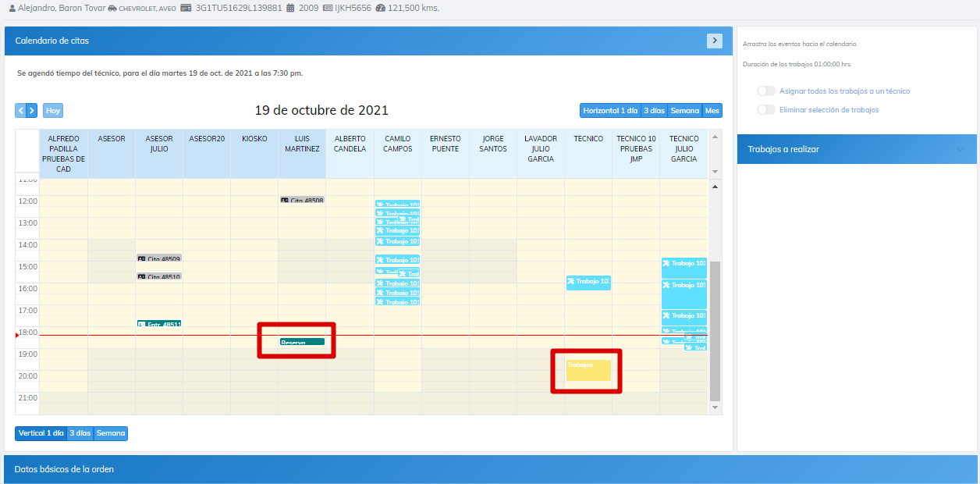The height and width of the screenshot is (484, 980).
Task: Select the Vertical 1 día button
Action: 41,433
